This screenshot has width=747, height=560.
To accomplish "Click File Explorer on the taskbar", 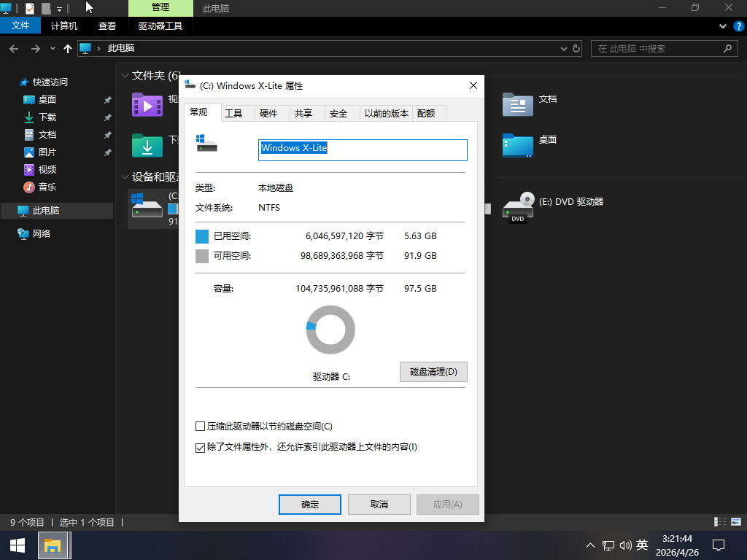I will click(53, 545).
